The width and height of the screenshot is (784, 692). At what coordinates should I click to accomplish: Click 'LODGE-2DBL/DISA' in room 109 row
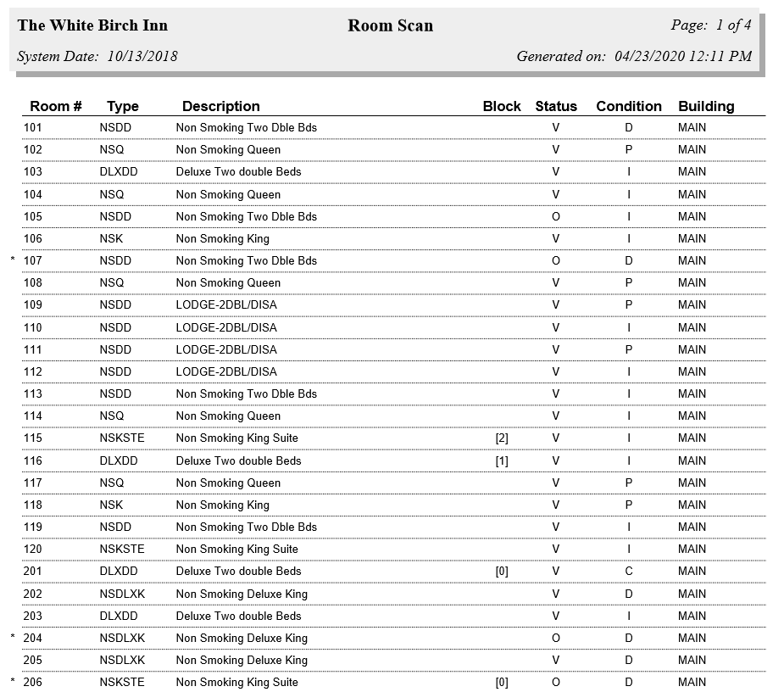[226, 304]
